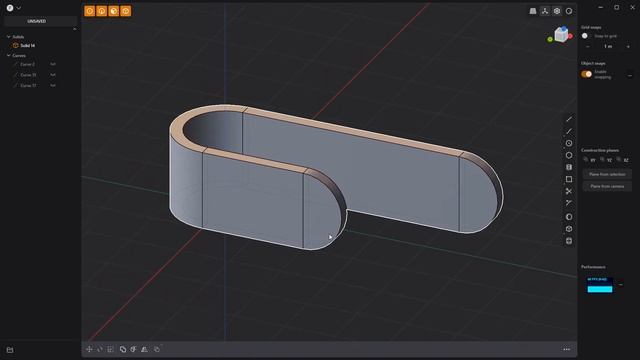Screen dimensions: 640x360
Task: Toggle edge selection mode, second orange button
Action: point(102,11)
